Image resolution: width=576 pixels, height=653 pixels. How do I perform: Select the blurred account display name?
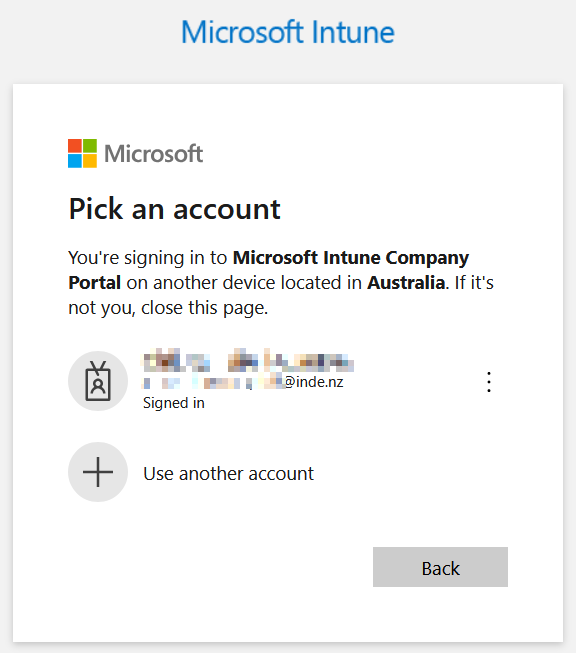tap(248, 361)
